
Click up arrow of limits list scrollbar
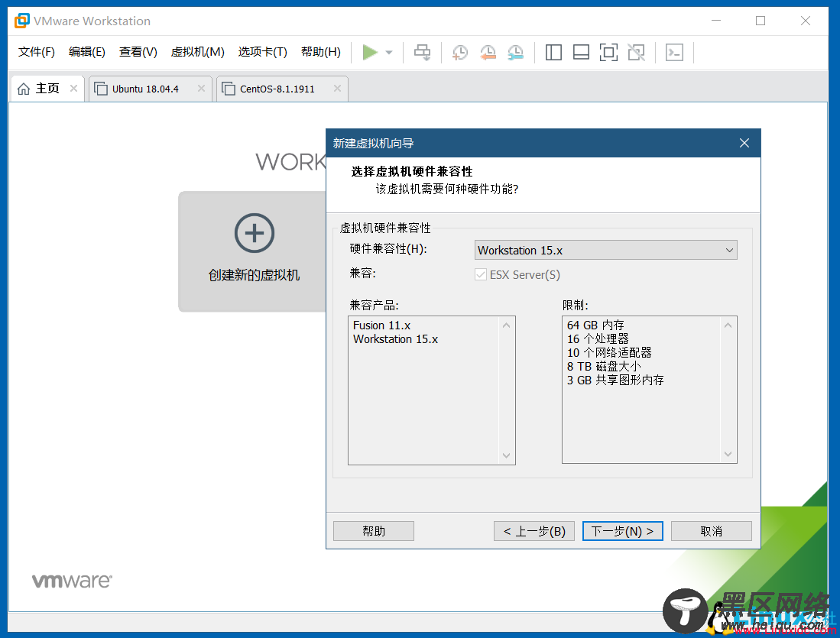click(x=728, y=325)
